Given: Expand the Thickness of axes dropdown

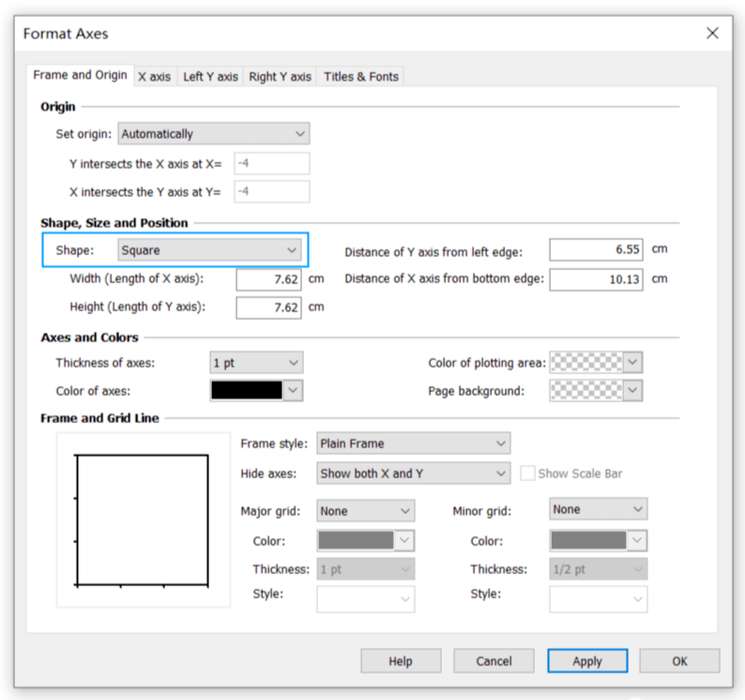Looking at the screenshot, I should pyautogui.click(x=256, y=362).
